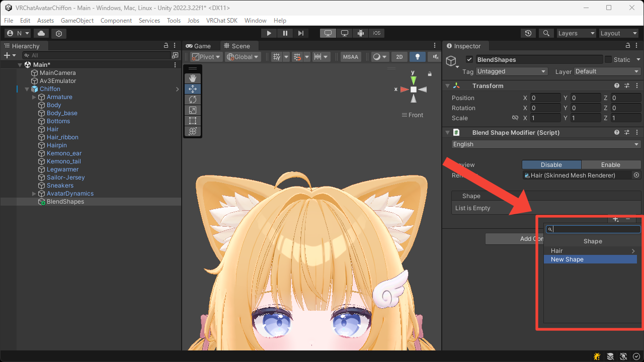Open the English language dropdown

[x=546, y=144]
